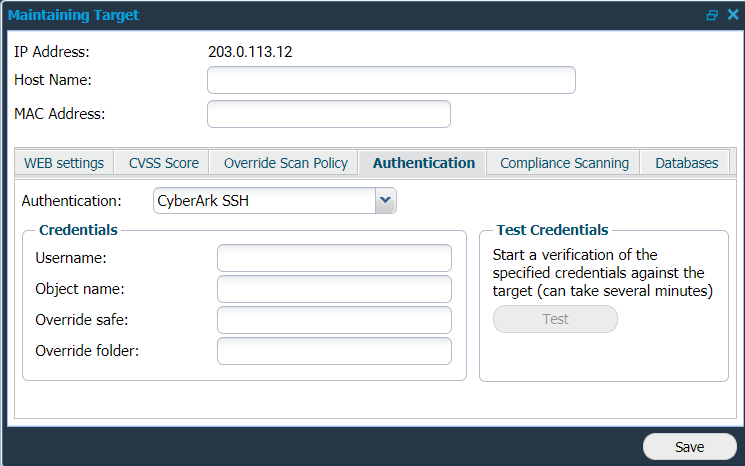
Task: Open the CVSS Score tab
Action: click(163, 163)
